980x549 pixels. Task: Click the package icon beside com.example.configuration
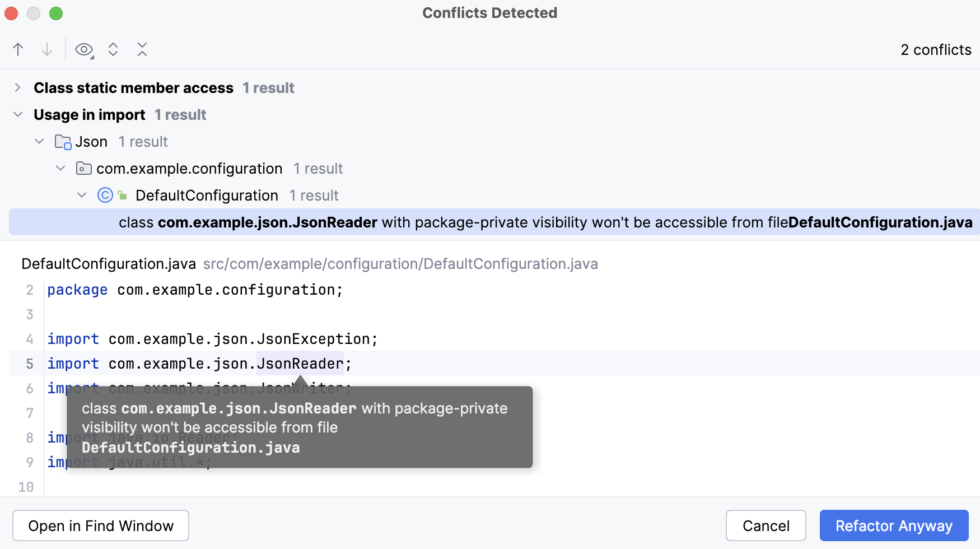click(x=83, y=168)
